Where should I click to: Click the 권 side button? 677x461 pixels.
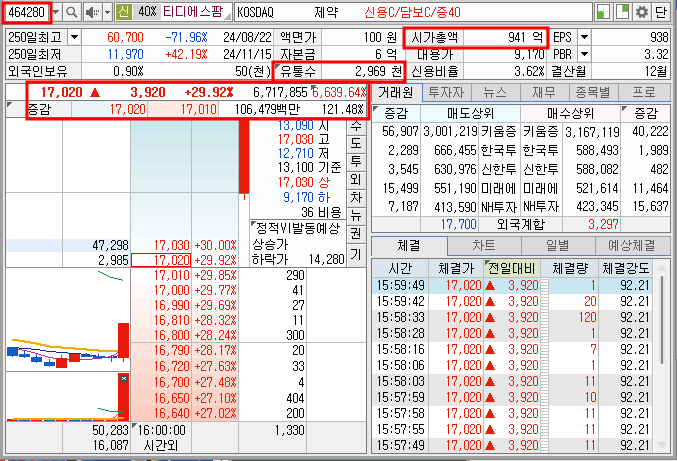point(356,234)
